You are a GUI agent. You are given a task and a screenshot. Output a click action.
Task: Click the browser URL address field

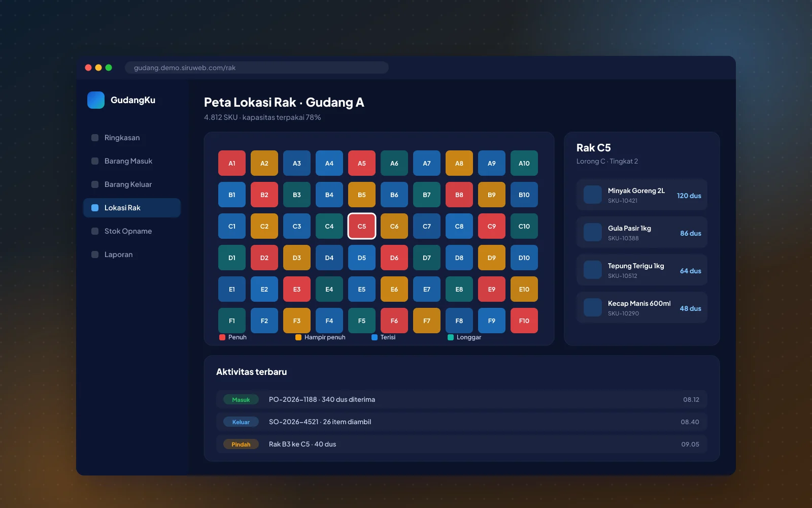pos(257,68)
